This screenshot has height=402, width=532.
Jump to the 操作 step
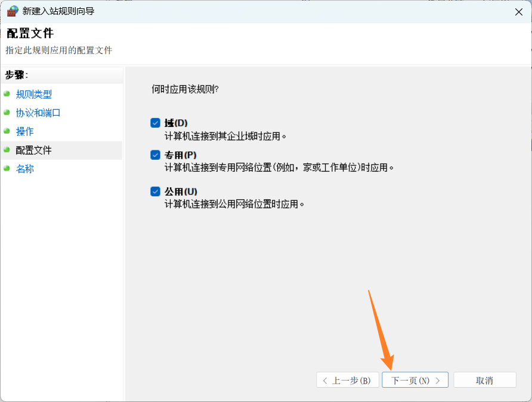[x=25, y=131]
